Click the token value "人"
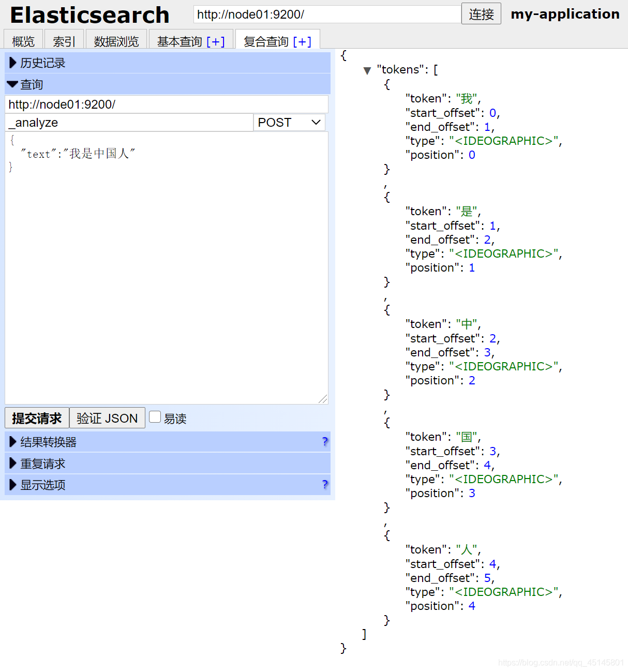This screenshot has width=628, height=672. tap(467, 549)
